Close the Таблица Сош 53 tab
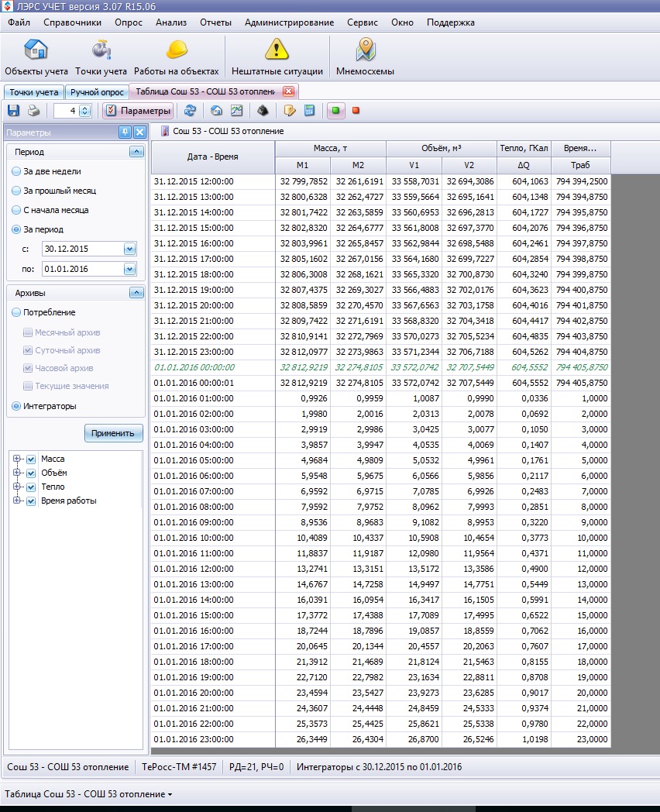The width and height of the screenshot is (660, 812). [x=288, y=91]
